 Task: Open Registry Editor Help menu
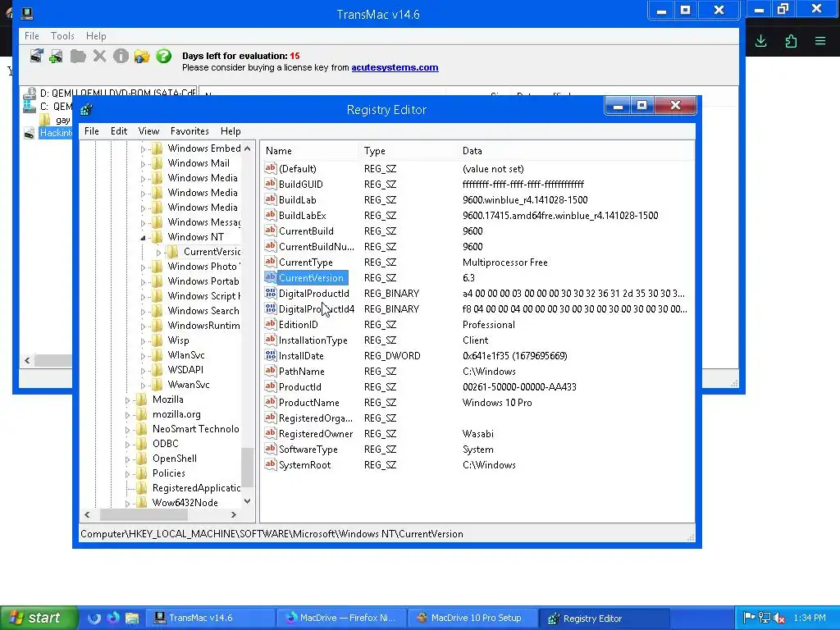point(231,130)
